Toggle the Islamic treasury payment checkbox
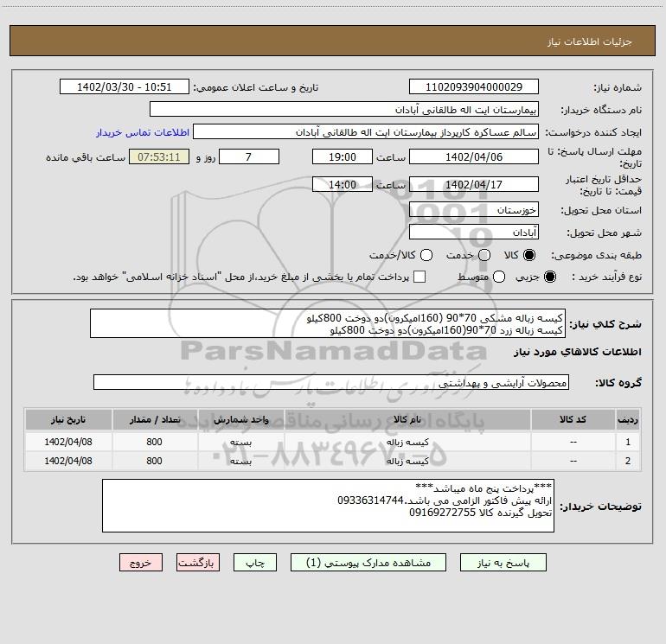The width and height of the screenshot is (666, 644). click(x=419, y=277)
